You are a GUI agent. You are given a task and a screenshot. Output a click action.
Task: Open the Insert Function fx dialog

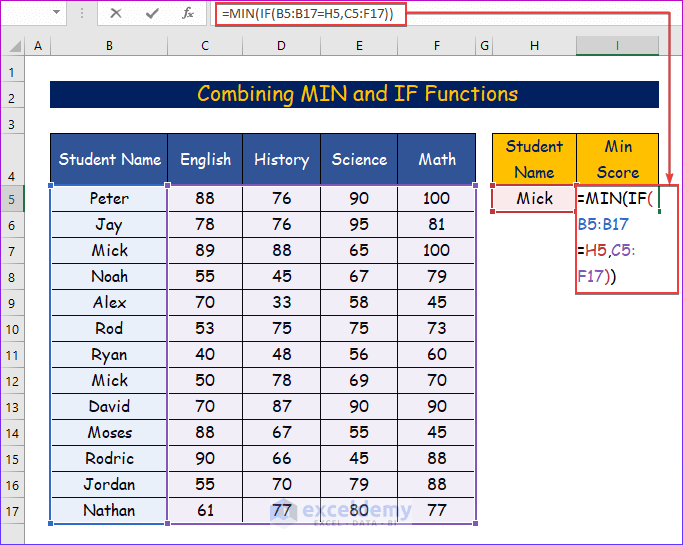click(188, 14)
